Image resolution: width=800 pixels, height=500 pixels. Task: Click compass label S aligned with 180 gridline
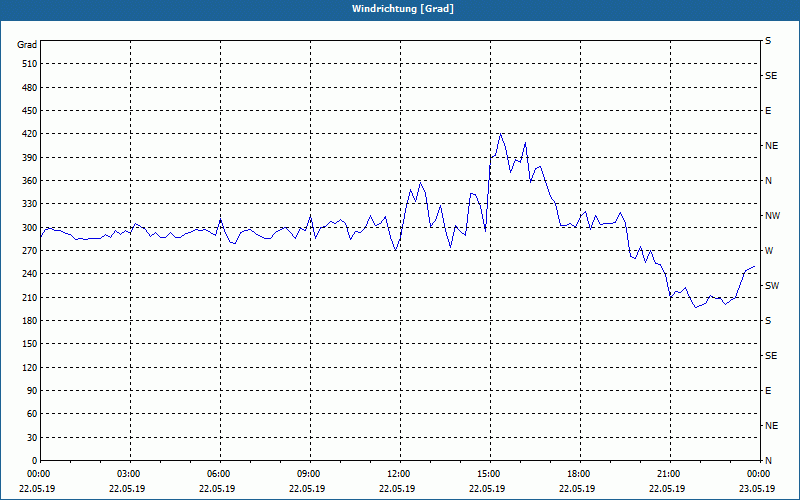(768, 321)
